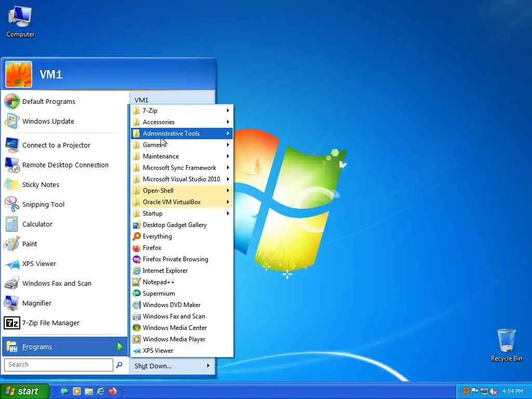532x399 pixels.
Task: Select the Computer desktop icon
Action: click(20, 22)
